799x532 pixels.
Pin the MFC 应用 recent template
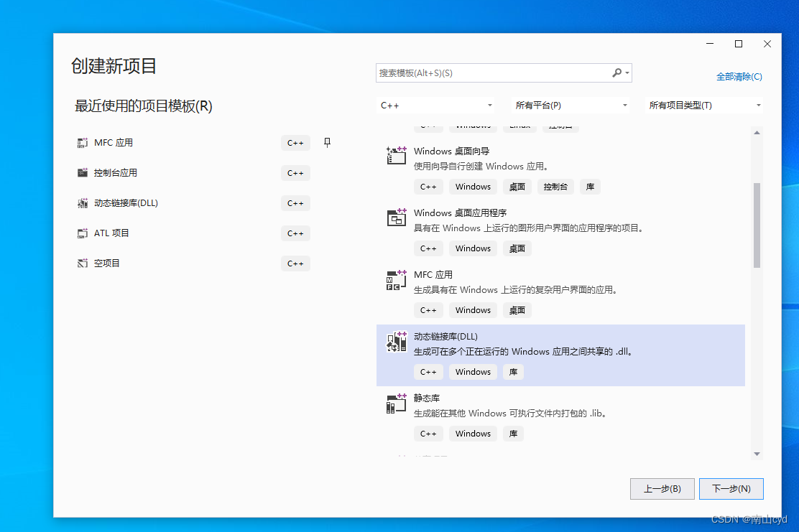pos(327,143)
